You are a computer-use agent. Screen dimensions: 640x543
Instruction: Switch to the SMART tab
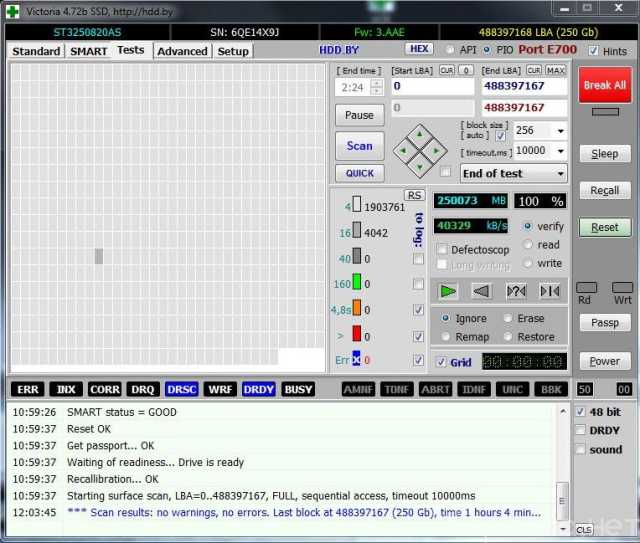pyautogui.click(x=88, y=51)
